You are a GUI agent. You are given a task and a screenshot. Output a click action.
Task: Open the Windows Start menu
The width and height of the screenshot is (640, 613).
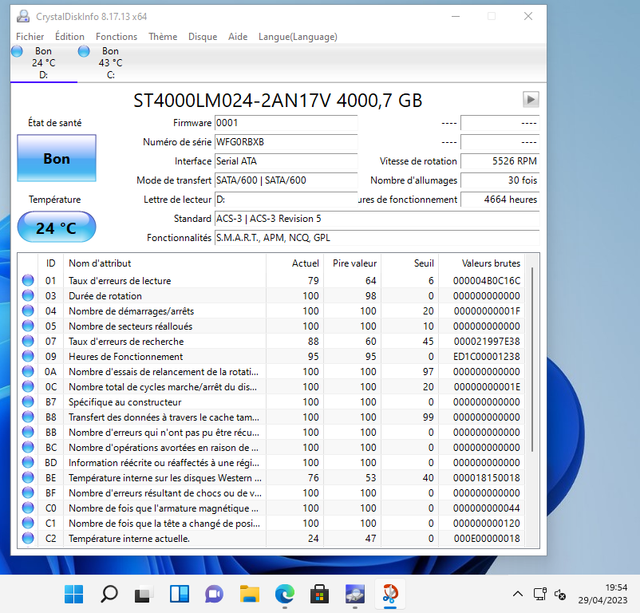74,594
